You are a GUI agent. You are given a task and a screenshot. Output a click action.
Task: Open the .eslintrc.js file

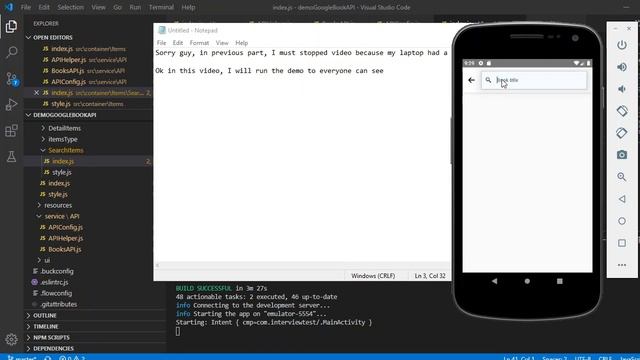tap(89, 282)
